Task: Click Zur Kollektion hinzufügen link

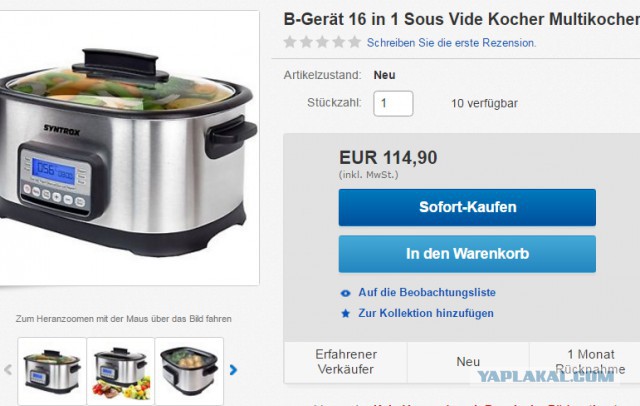Action: tap(426, 313)
